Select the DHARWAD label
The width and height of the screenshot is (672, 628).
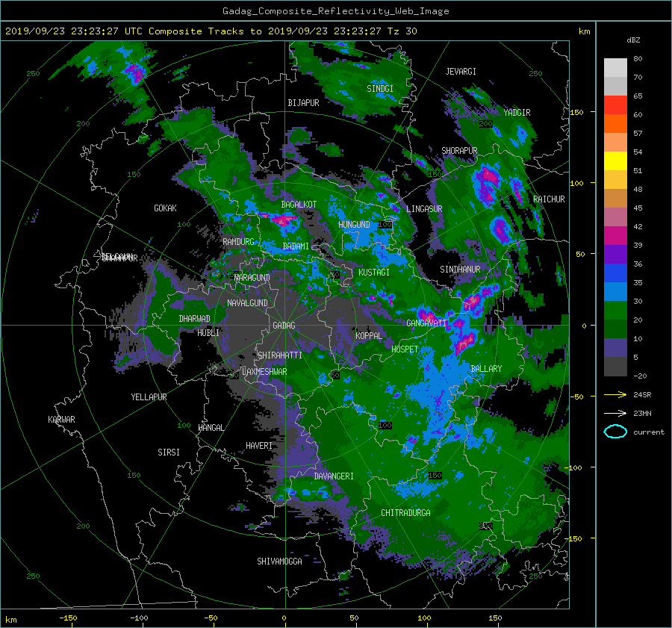tap(195, 319)
